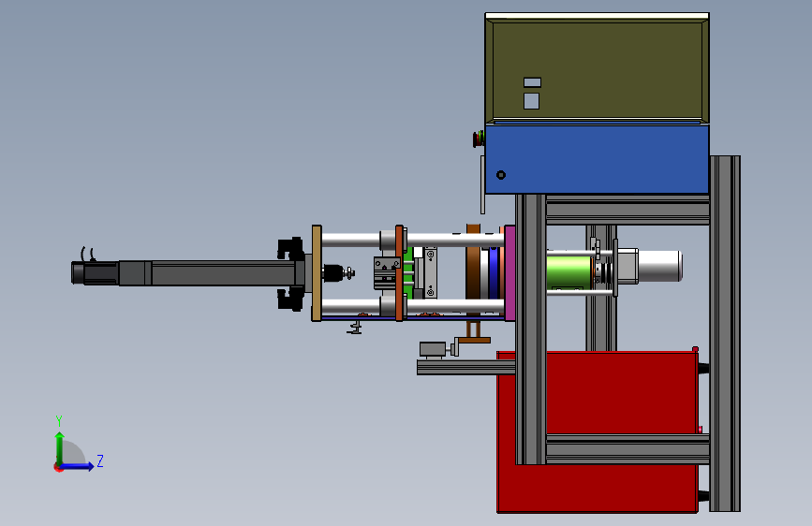Select the upper silver guide rod

pos(413,240)
